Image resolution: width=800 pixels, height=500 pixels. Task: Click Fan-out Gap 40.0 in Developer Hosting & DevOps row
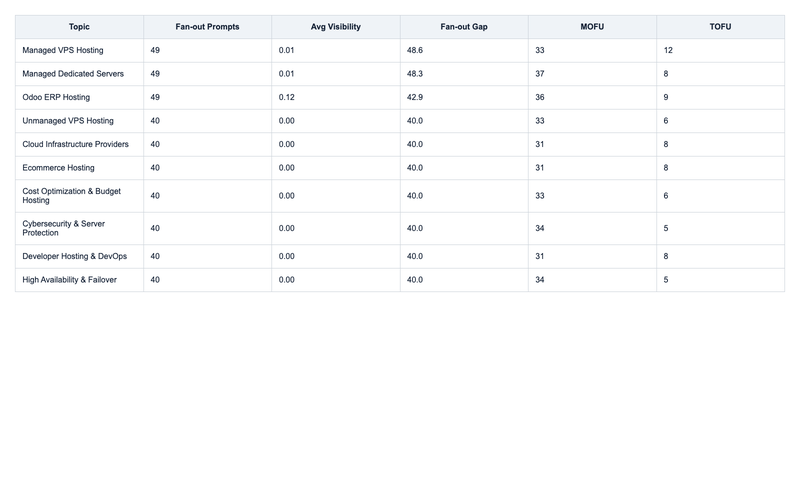(x=415, y=256)
